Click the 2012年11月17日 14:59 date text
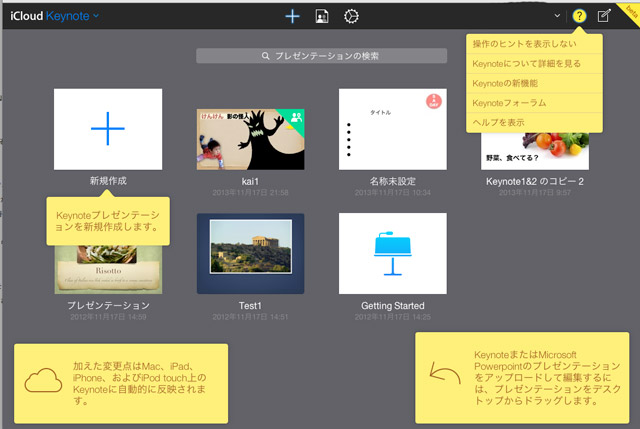 click(x=108, y=317)
